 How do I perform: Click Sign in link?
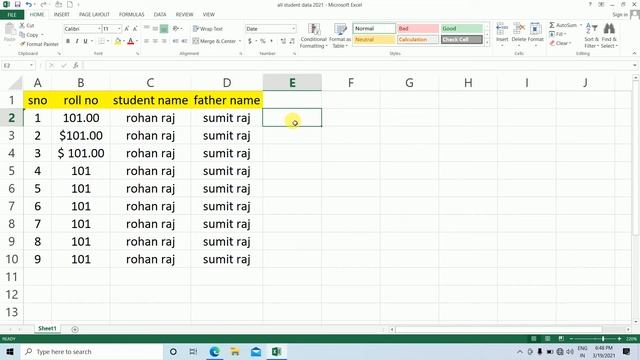(620, 15)
